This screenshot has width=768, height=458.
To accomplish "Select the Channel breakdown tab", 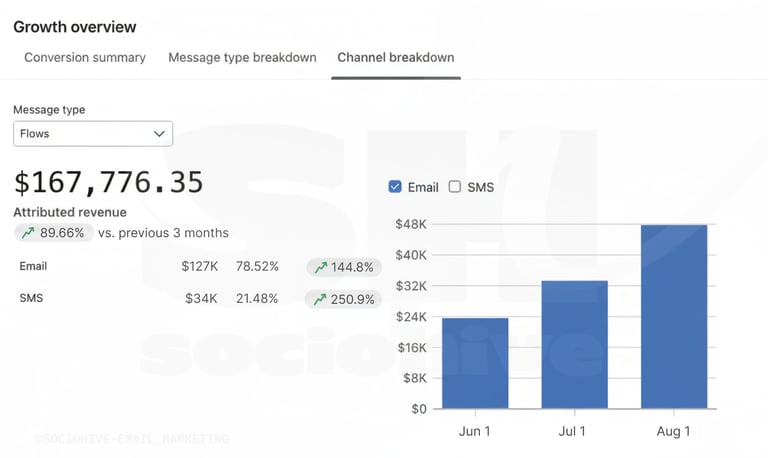I will (396, 57).
